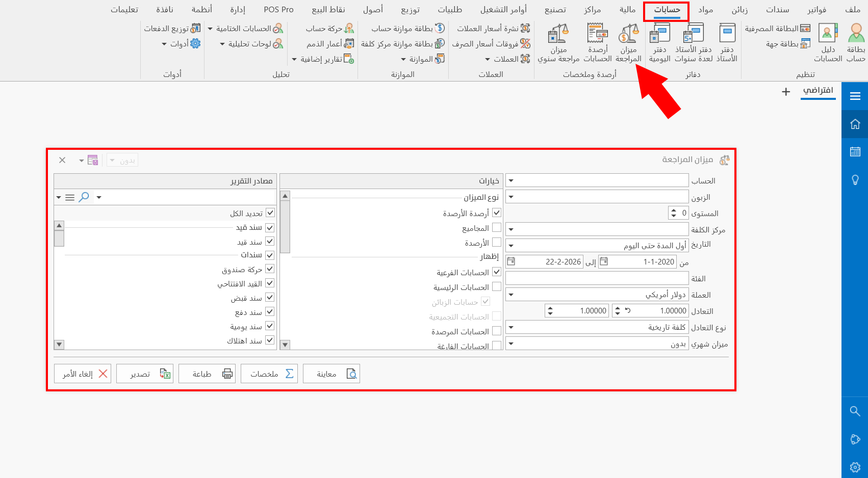Open ميزان مراجعة سنوي icon
Screen dimensions: 868x478
(558, 43)
